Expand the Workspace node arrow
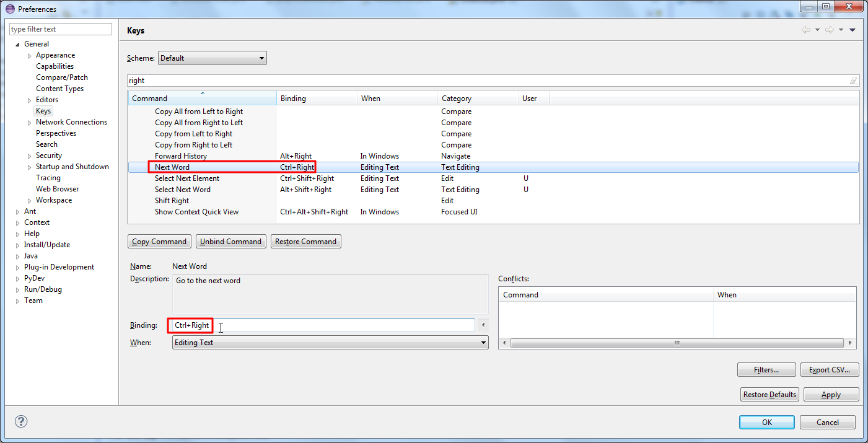The image size is (868, 443). tap(29, 201)
